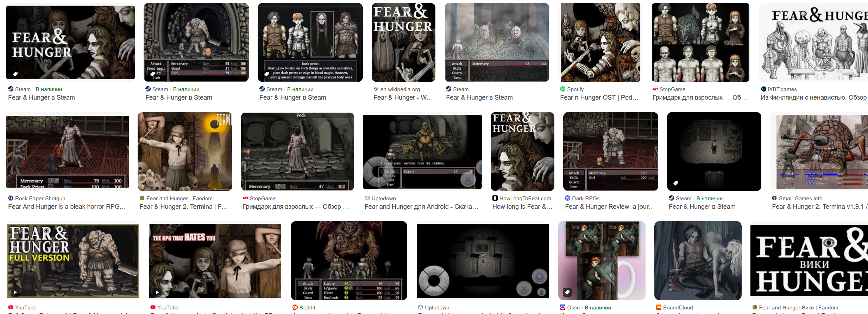Screen dimensions: 868x314
Task: Click the Reddit favicon
Action: 295,307
